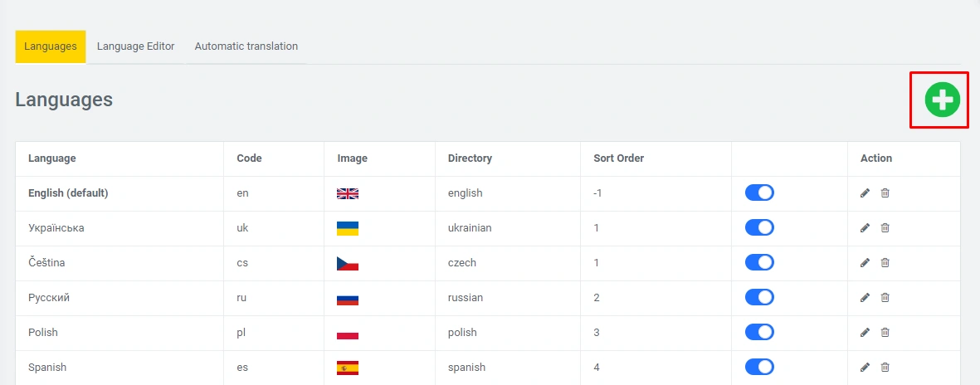Edit the English language with pencil icon
Screen dimensions: 980x385
point(865,193)
